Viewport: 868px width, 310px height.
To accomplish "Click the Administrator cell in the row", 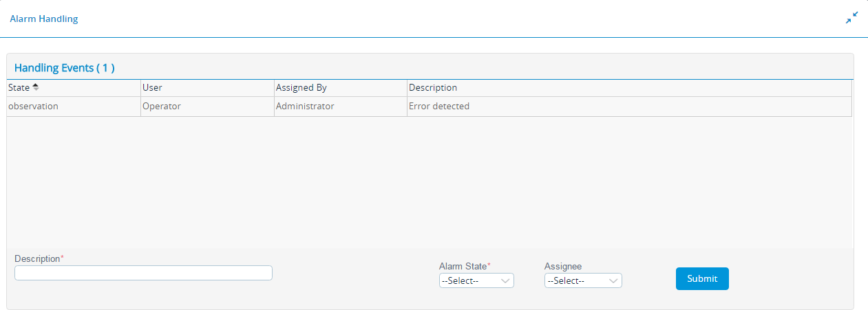I will click(305, 107).
